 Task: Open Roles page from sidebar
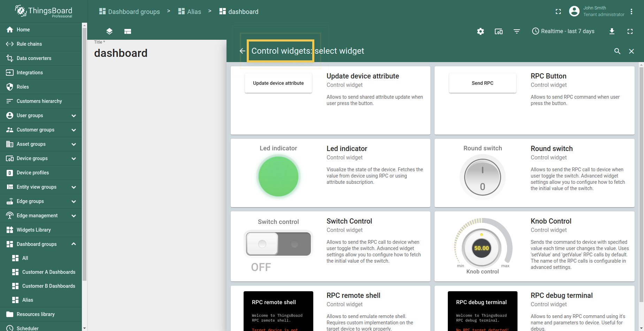pos(41,87)
